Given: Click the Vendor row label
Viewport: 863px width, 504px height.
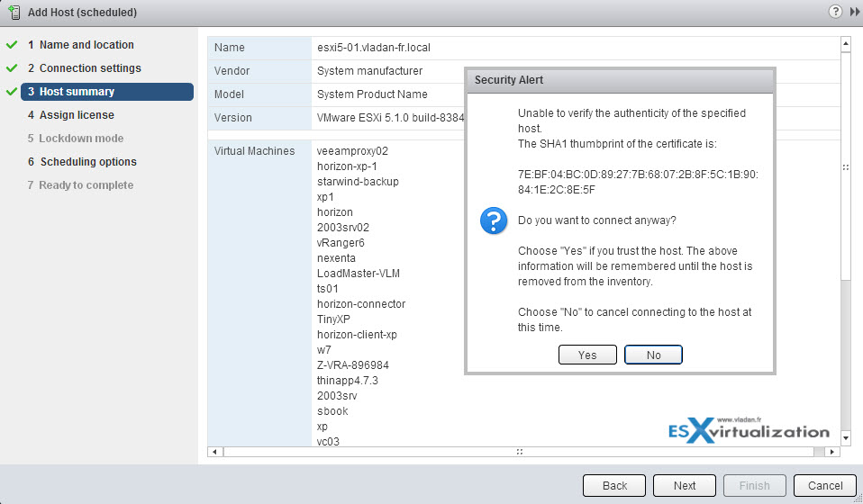Looking at the screenshot, I should (x=232, y=71).
